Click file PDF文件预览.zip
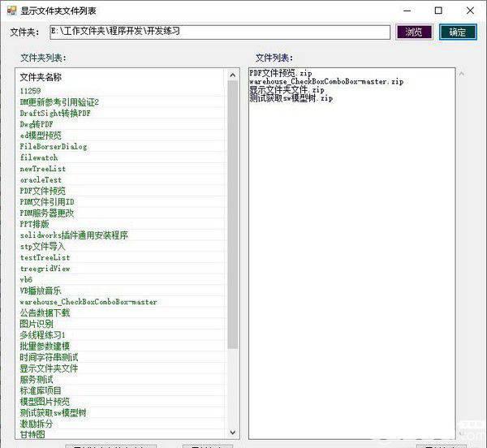 pos(281,73)
